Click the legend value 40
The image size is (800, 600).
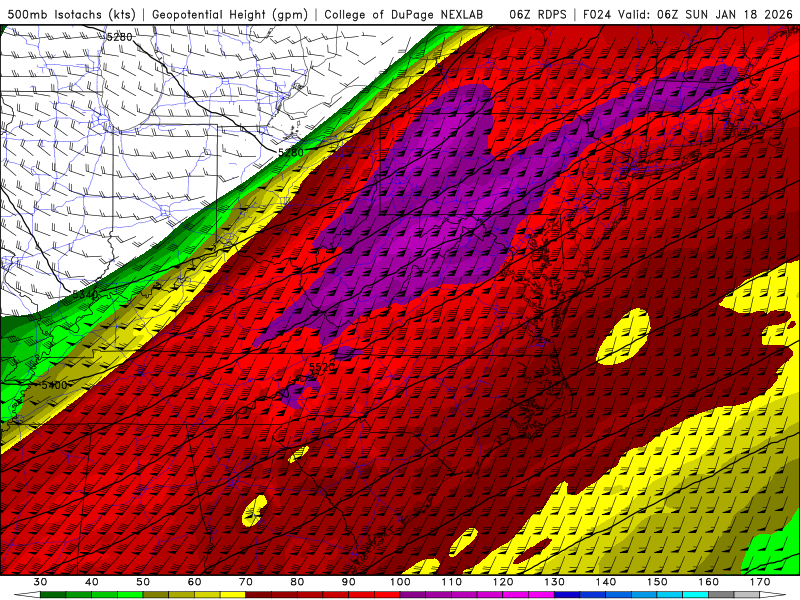pos(92,582)
